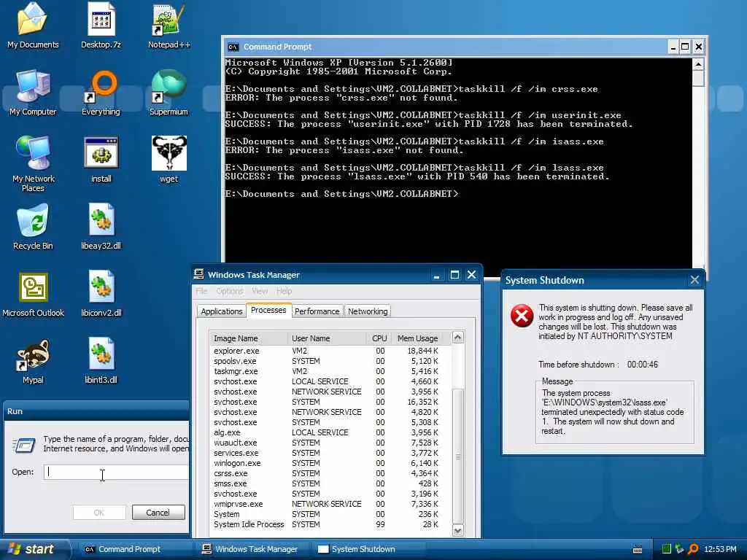Select the System Idle Process row
The image size is (747, 560).
(x=330, y=524)
